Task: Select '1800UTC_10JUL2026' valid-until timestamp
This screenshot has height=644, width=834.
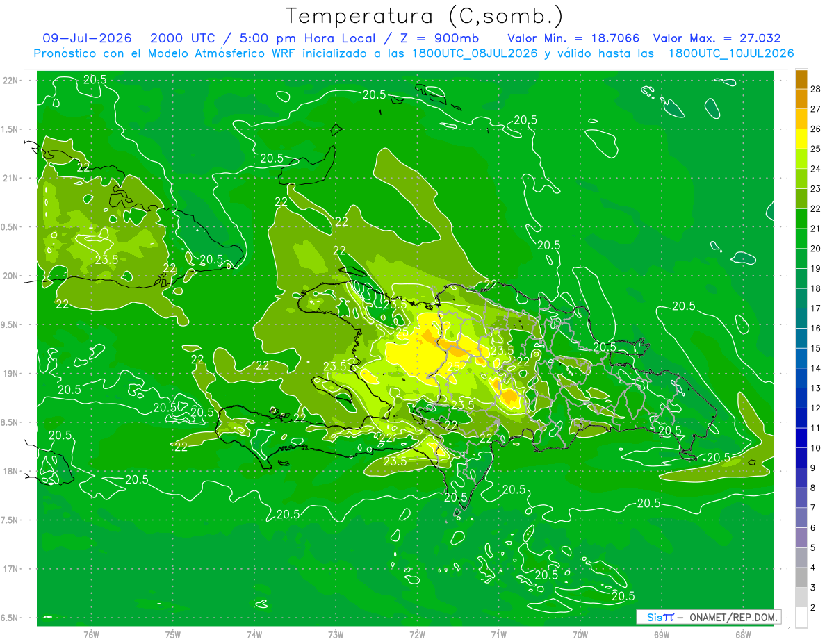Action: (731, 53)
